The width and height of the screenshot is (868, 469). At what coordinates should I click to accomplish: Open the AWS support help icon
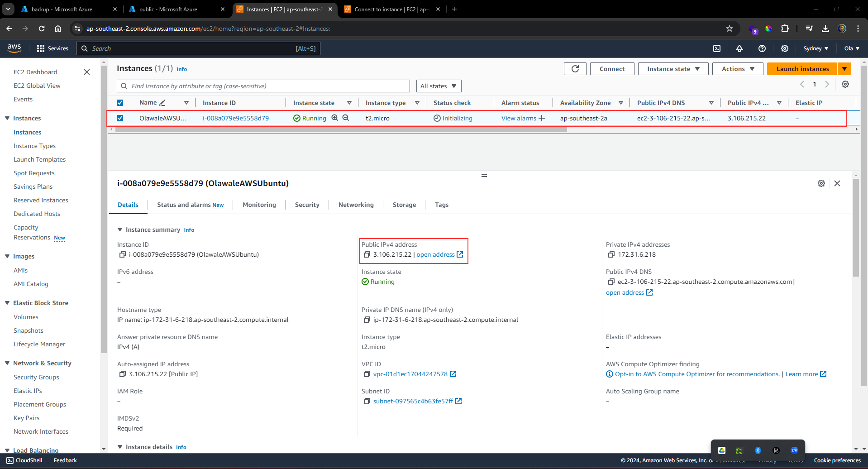(762, 48)
